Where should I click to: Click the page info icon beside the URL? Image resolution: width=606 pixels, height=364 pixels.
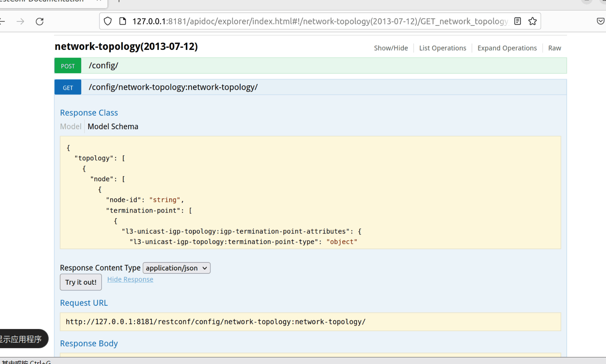coord(123,21)
